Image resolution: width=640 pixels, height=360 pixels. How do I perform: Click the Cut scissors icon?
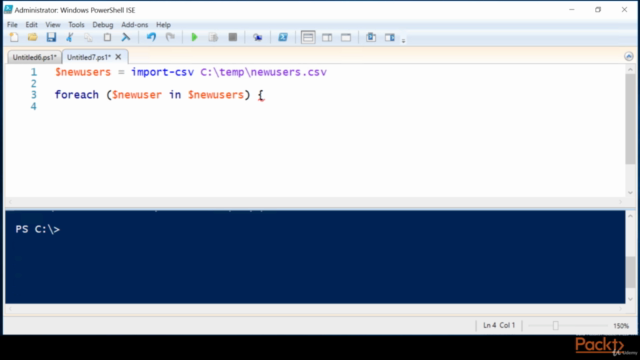70,38
